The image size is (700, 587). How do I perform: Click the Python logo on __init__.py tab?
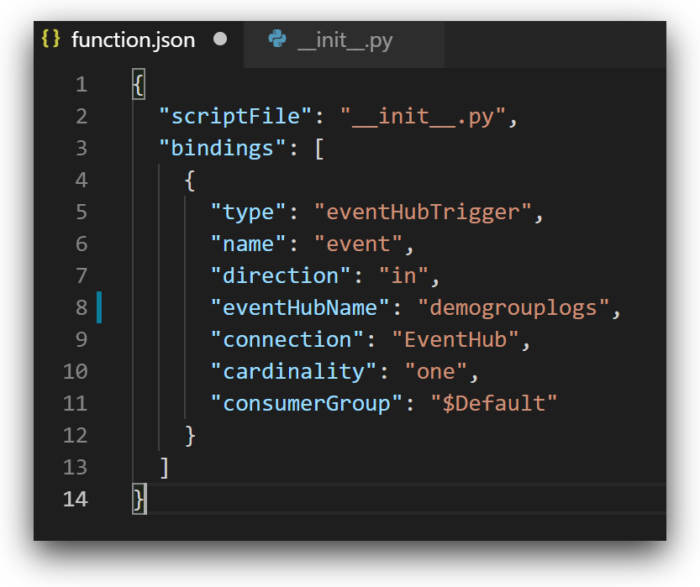[277, 40]
